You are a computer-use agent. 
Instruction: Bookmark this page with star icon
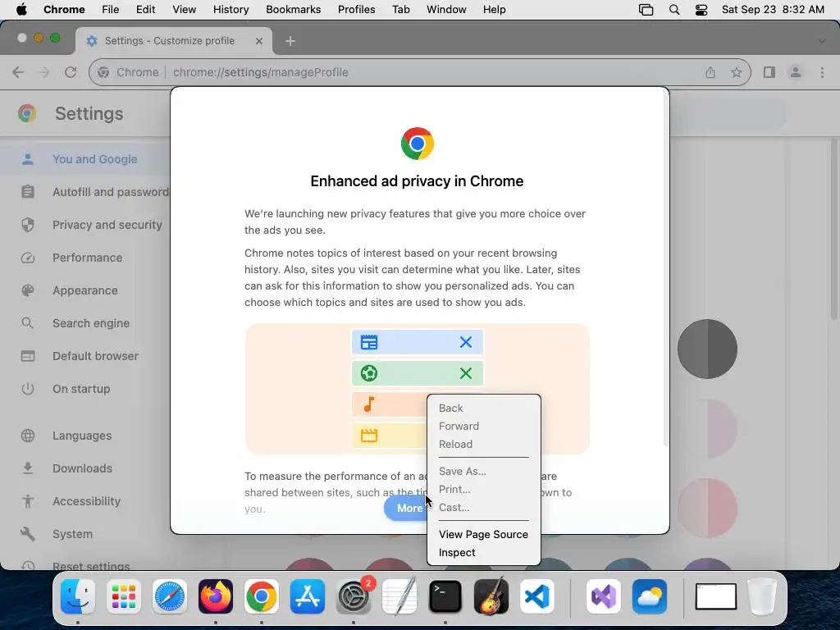pos(737,72)
